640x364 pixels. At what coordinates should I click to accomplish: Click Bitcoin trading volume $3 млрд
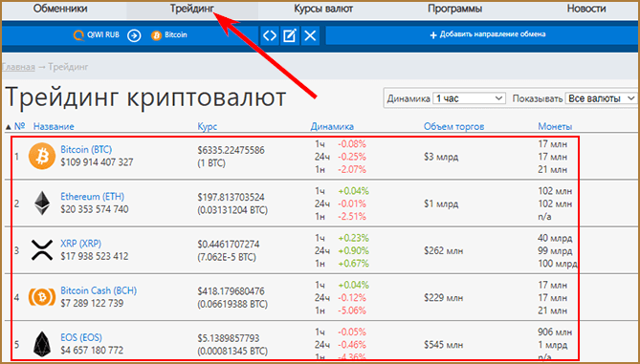[x=441, y=157]
